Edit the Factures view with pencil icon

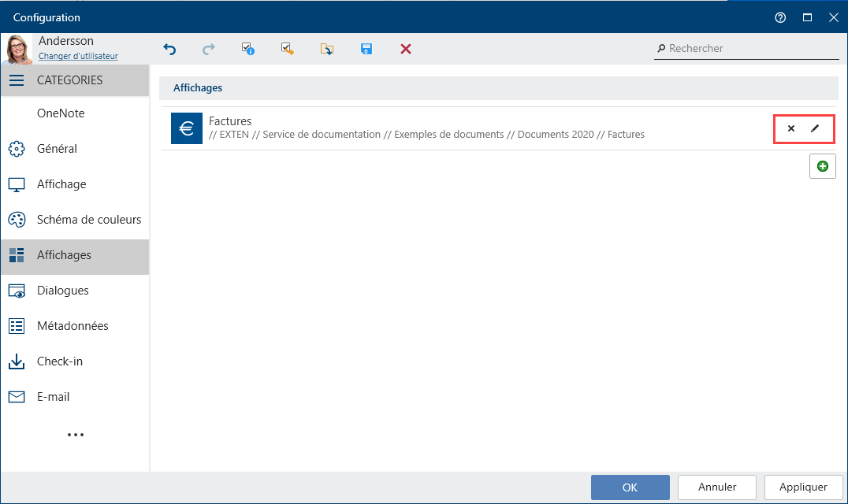click(815, 128)
